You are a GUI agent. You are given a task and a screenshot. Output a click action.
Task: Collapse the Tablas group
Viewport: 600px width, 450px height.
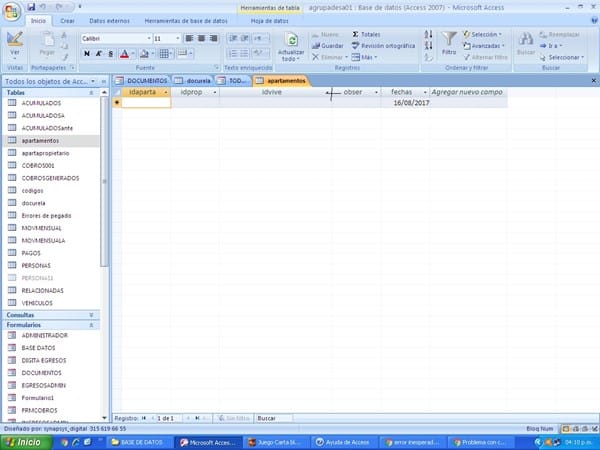91,93
